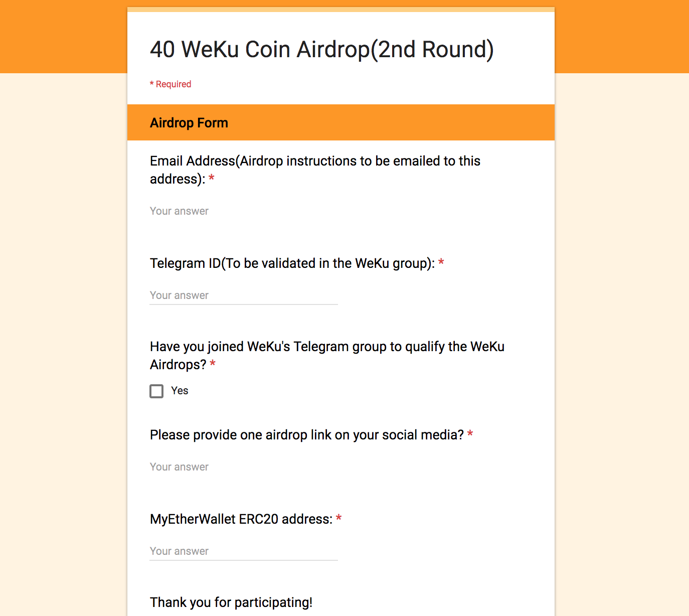Select the social media airdrop link field
Viewport: 689px width, 616px height.
[243, 467]
